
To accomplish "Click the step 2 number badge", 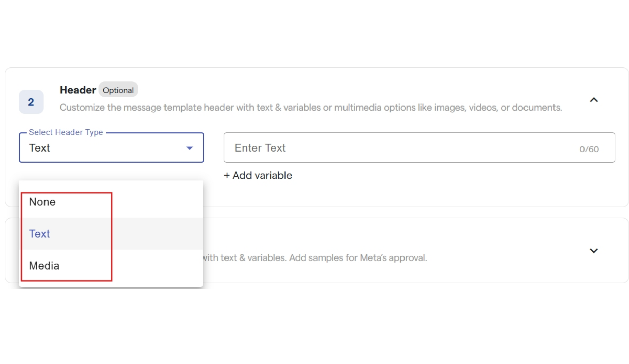I will (31, 102).
